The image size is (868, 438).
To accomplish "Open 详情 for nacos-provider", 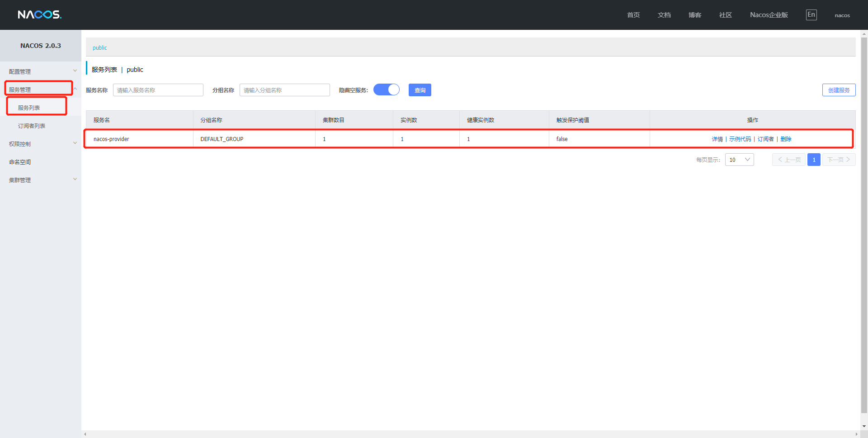I will pos(717,139).
